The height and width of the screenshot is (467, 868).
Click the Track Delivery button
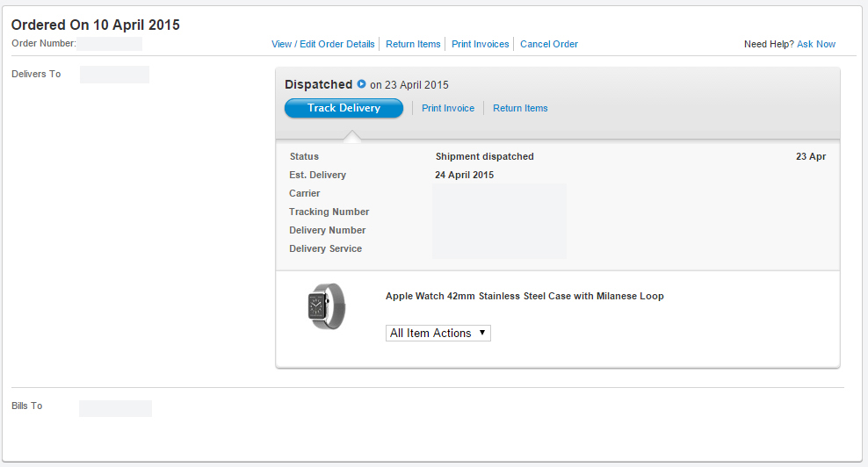pyautogui.click(x=344, y=108)
